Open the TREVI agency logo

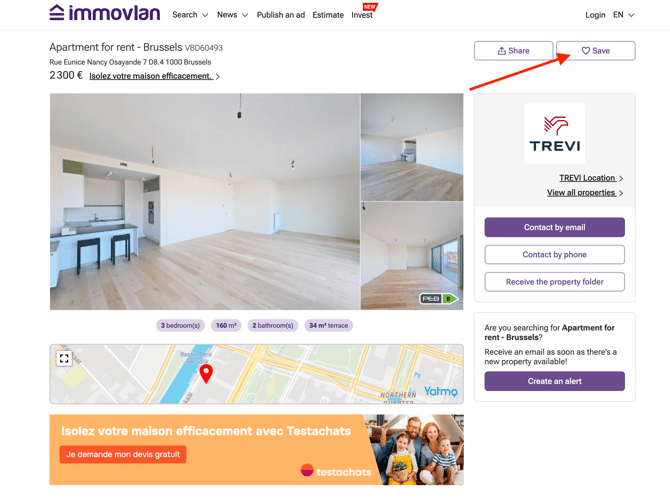[555, 133]
